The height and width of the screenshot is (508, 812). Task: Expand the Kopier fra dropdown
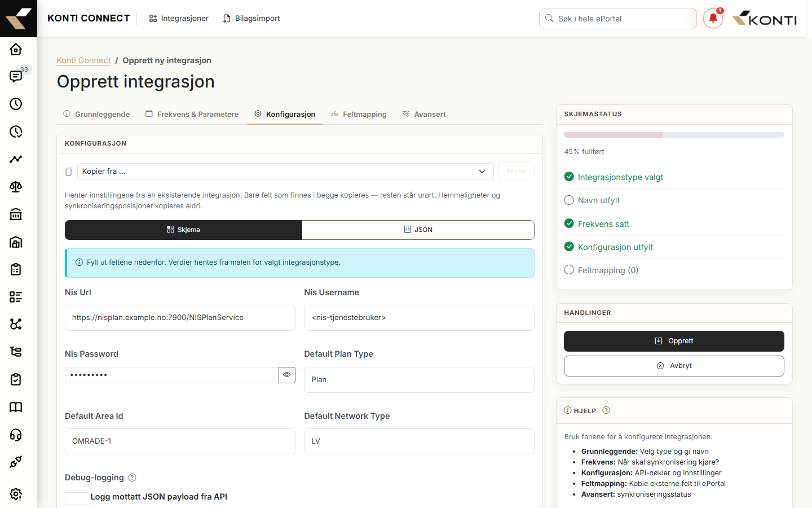[x=285, y=172]
